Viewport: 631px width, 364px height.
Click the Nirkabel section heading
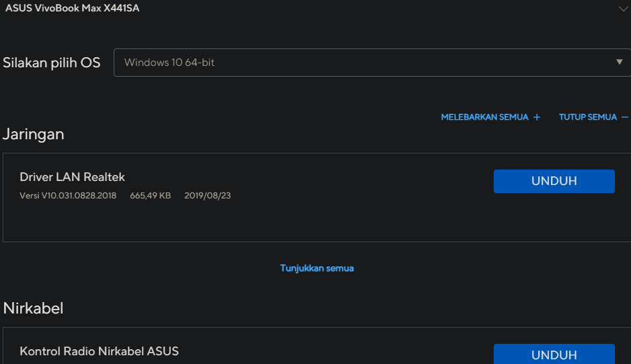(x=33, y=308)
